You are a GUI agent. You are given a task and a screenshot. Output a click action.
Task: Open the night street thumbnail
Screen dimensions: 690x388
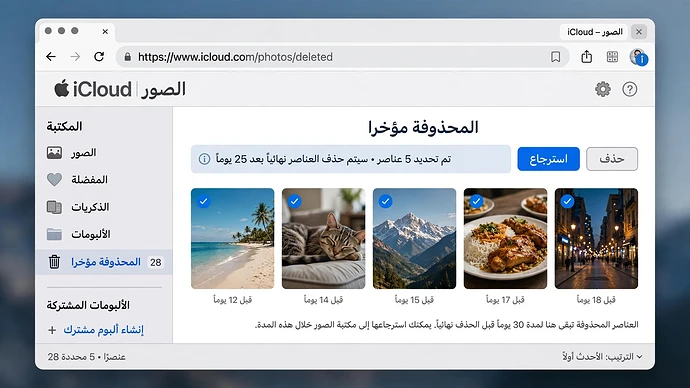click(x=596, y=238)
